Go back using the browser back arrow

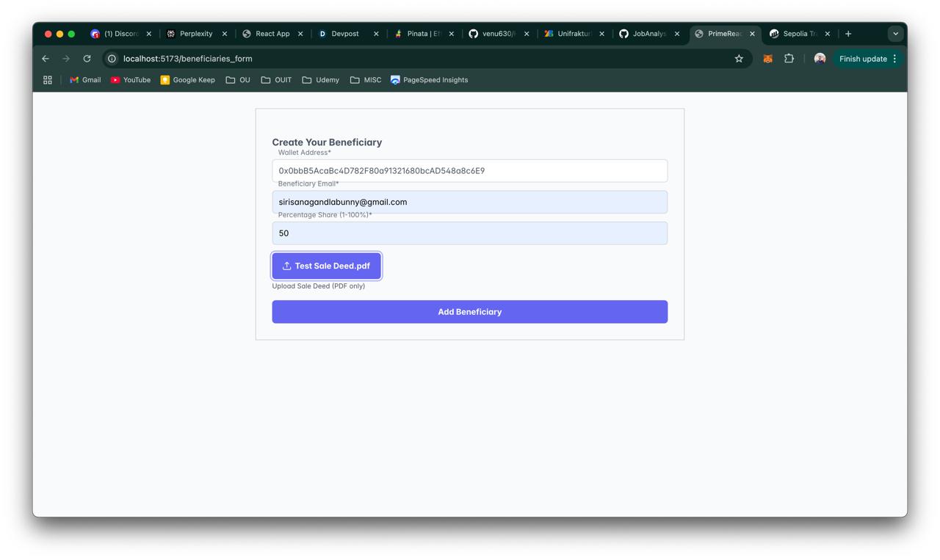(46, 59)
